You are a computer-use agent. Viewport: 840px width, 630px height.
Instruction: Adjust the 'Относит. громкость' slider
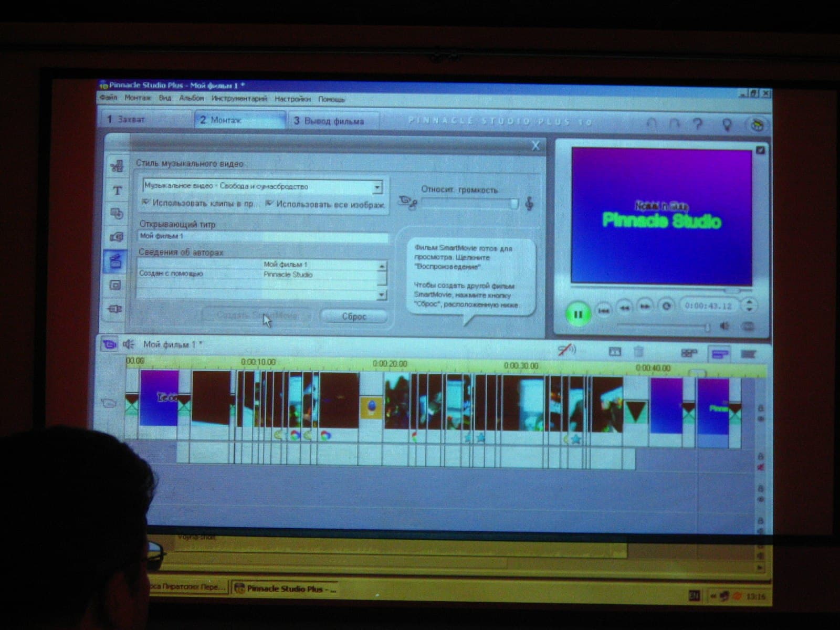(x=469, y=204)
